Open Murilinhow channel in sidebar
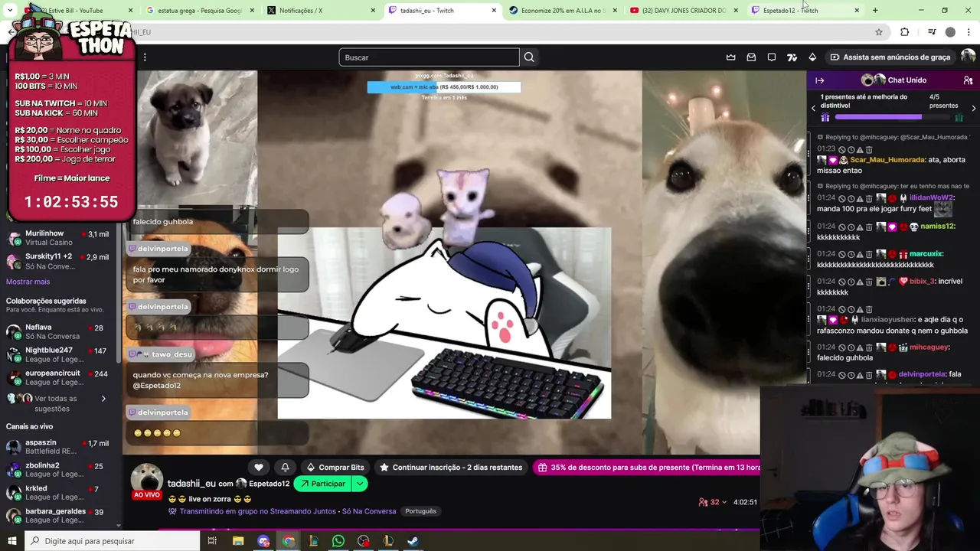Viewport: 980px width, 551px height. coord(59,238)
